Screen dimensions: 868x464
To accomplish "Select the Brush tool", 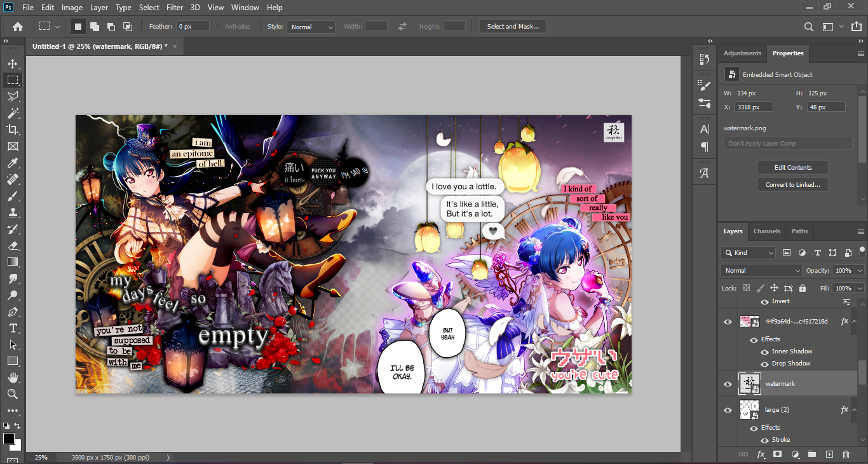I will point(12,196).
